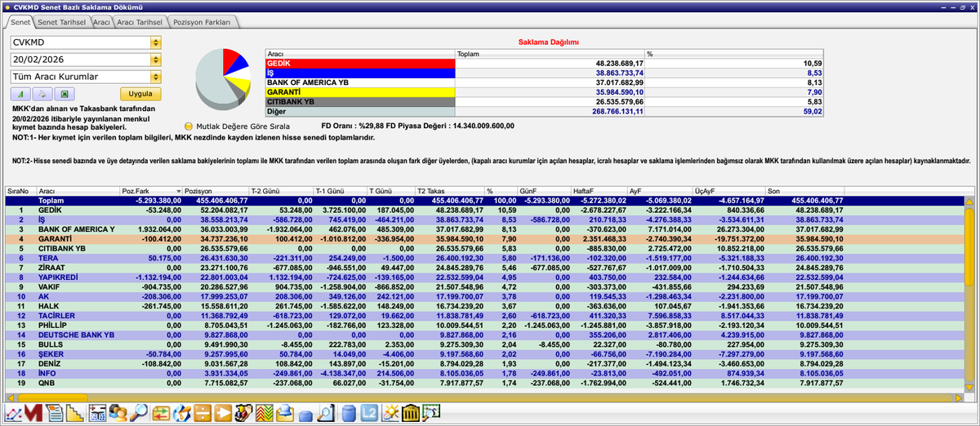980x426 pixels.
Task: Click the chart with magnifier icon
Action: pyautogui.click(x=431, y=414)
